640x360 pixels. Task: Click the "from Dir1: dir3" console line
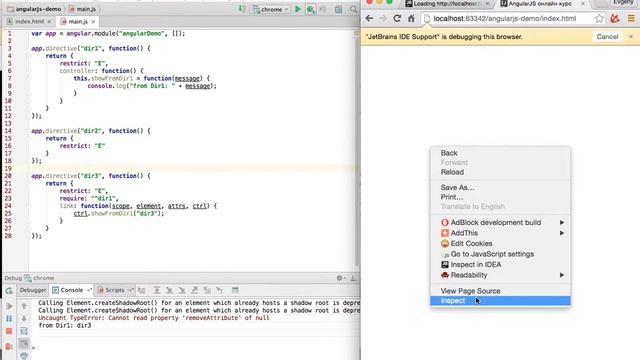click(x=64, y=325)
